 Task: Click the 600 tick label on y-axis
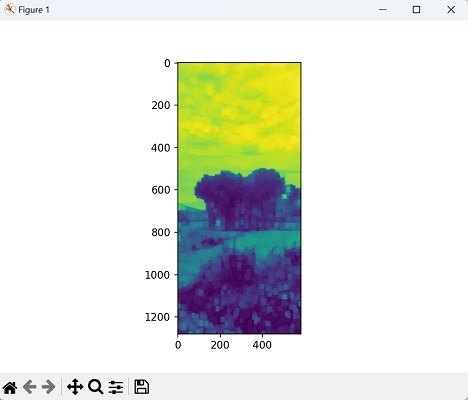tap(161, 190)
